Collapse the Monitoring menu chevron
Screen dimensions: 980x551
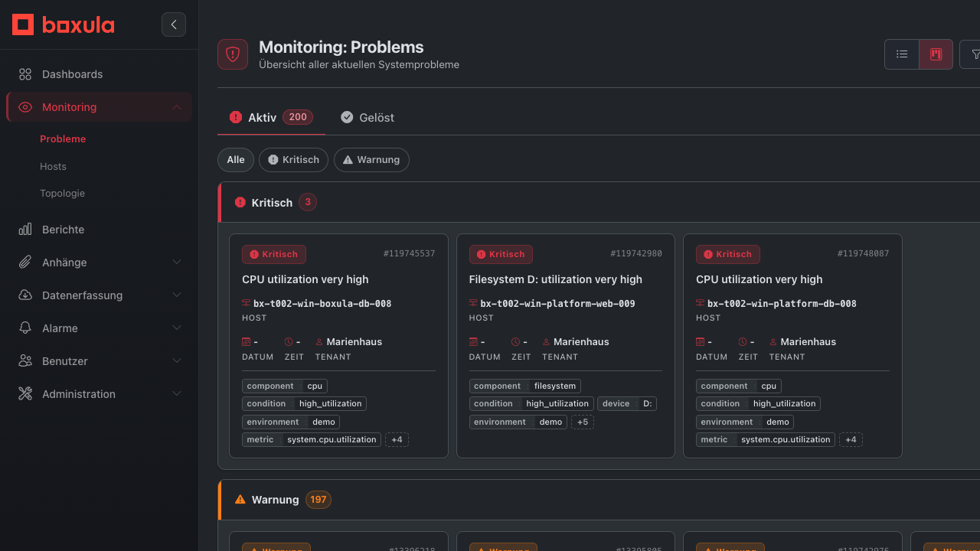click(177, 107)
